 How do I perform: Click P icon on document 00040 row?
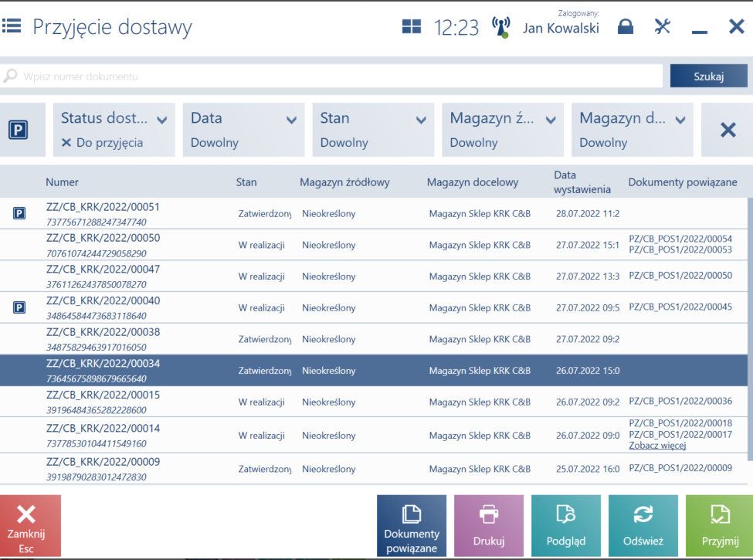19,307
